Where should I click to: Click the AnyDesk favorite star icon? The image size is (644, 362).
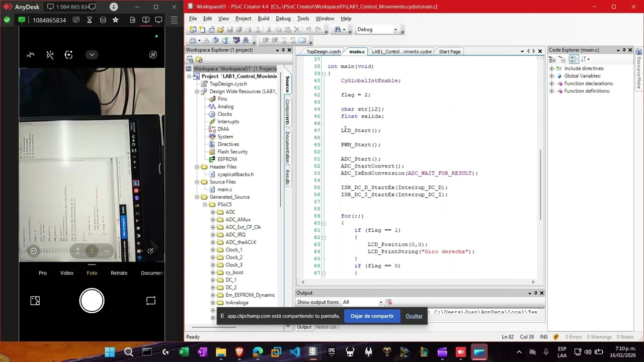click(116, 20)
